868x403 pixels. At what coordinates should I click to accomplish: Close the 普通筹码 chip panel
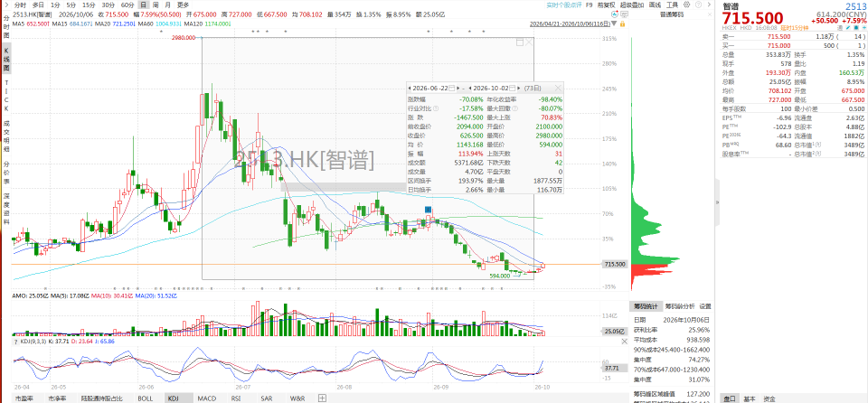710,14
